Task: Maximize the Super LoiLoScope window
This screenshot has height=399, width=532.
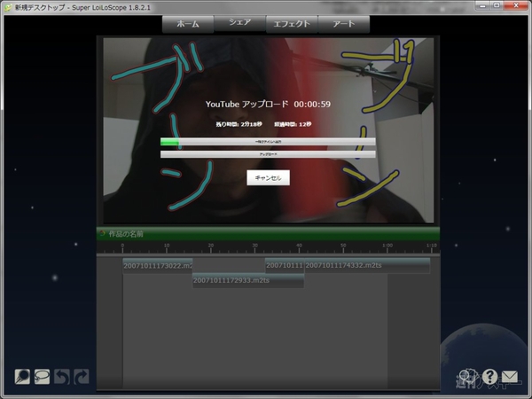Action: [497, 5]
